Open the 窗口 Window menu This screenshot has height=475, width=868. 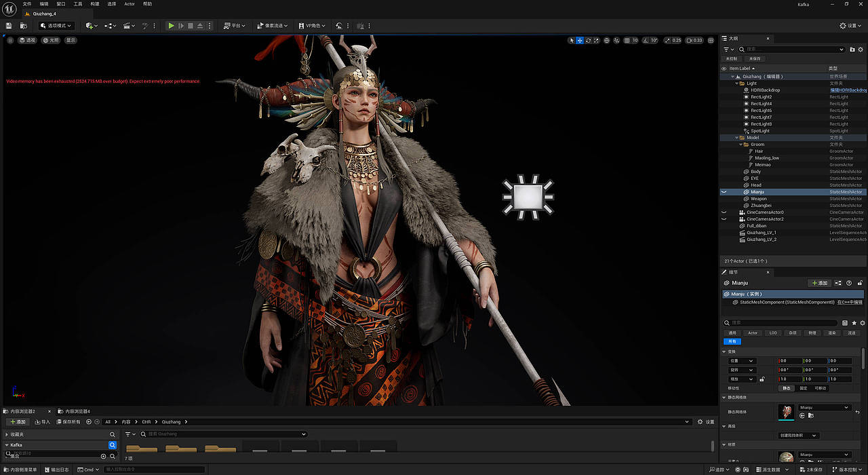coord(61,4)
